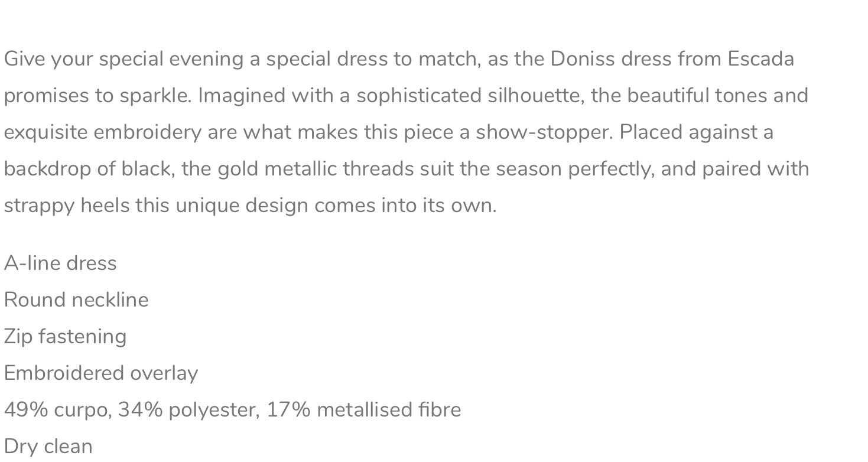
Task: Click the '49% curpo' composition text
Action: (x=56, y=410)
